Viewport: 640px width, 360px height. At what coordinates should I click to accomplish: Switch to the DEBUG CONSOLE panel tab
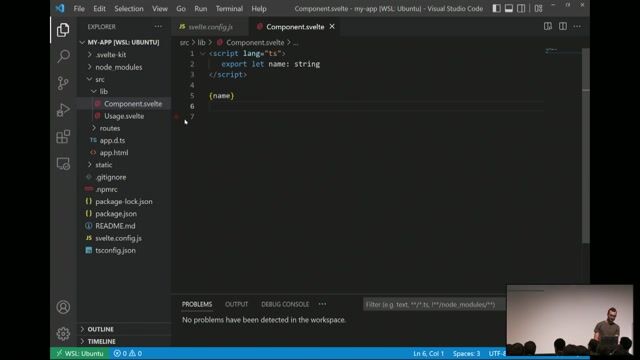(285, 304)
